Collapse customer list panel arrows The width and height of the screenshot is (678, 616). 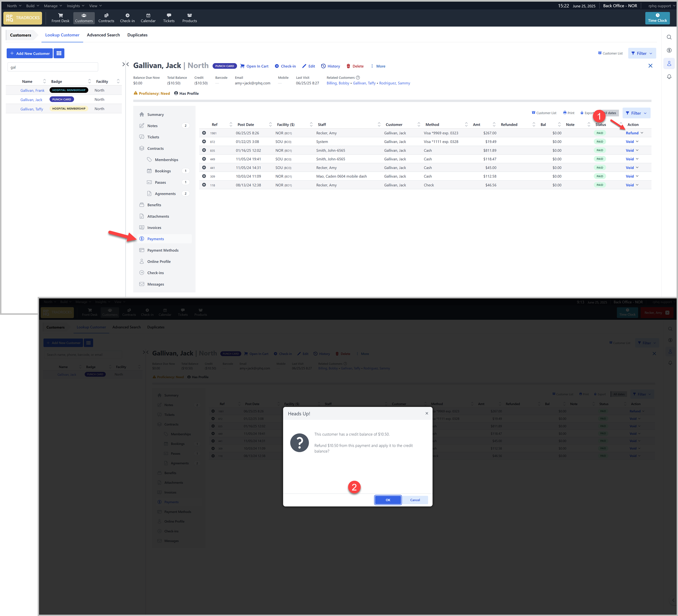(x=126, y=64)
